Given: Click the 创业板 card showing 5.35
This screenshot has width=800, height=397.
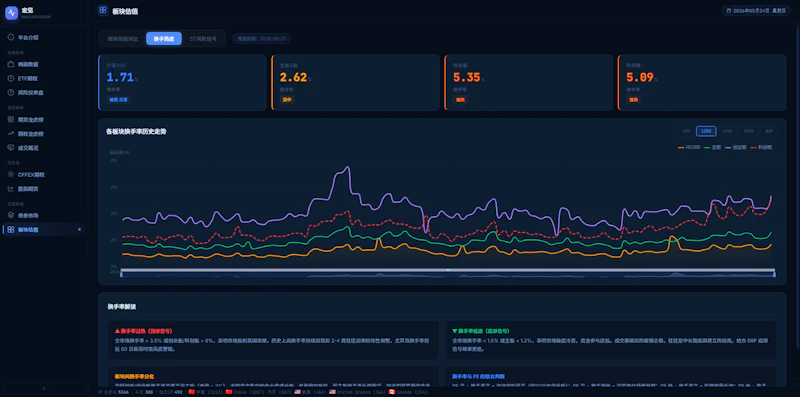Looking at the screenshot, I should pos(529,83).
